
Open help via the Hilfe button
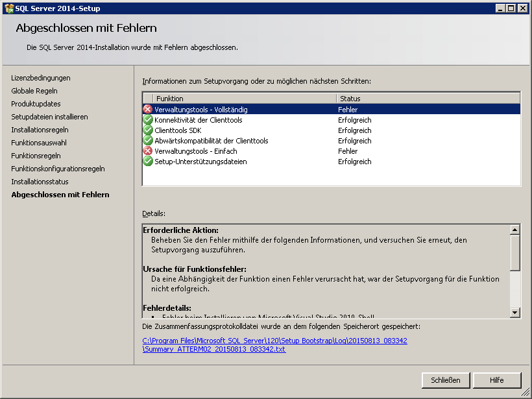click(x=497, y=380)
